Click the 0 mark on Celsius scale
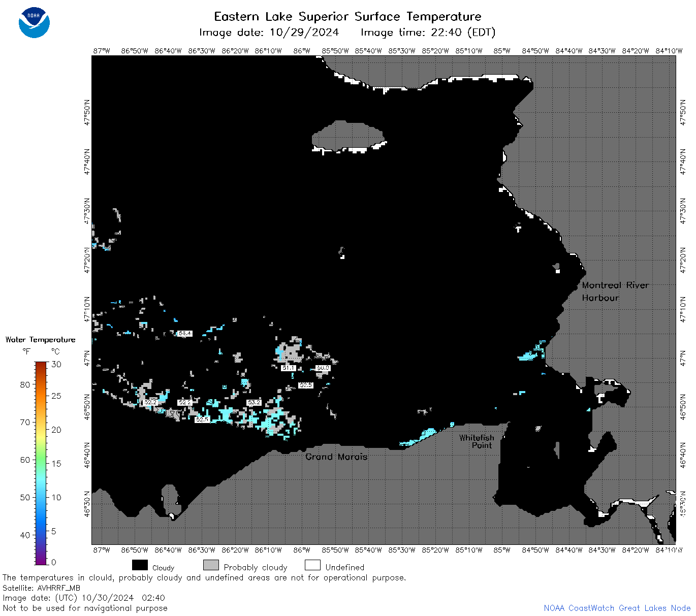The width and height of the screenshot is (696, 616). [x=54, y=562]
